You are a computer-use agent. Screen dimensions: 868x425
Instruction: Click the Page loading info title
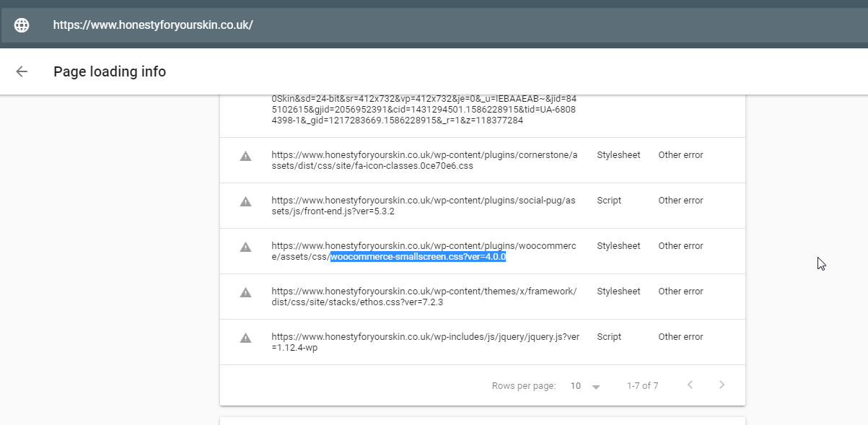tap(110, 71)
